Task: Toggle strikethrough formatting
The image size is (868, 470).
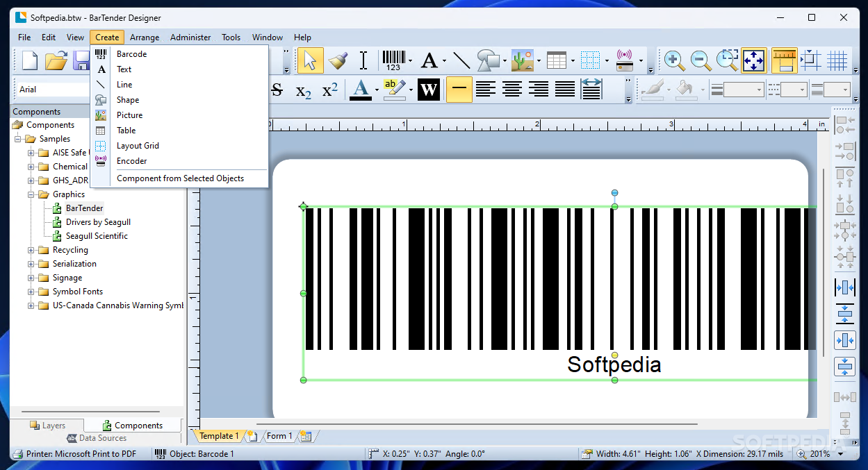Action: click(x=277, y=90)
